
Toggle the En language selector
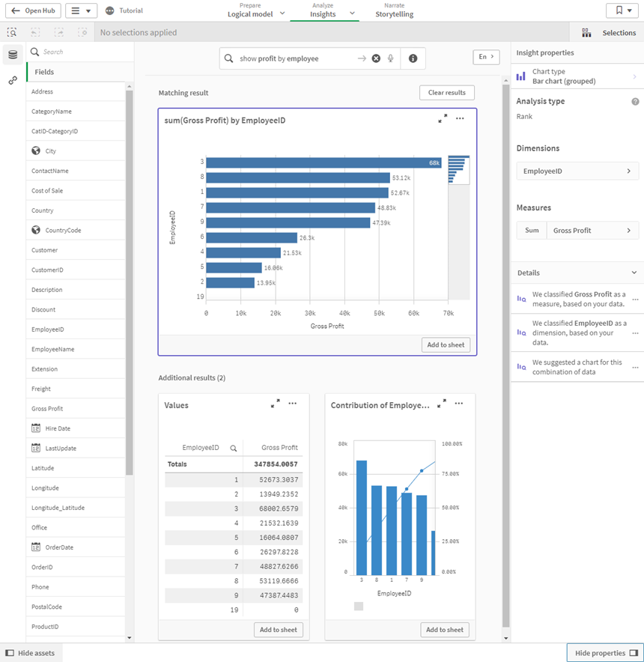tap(486, 56)
